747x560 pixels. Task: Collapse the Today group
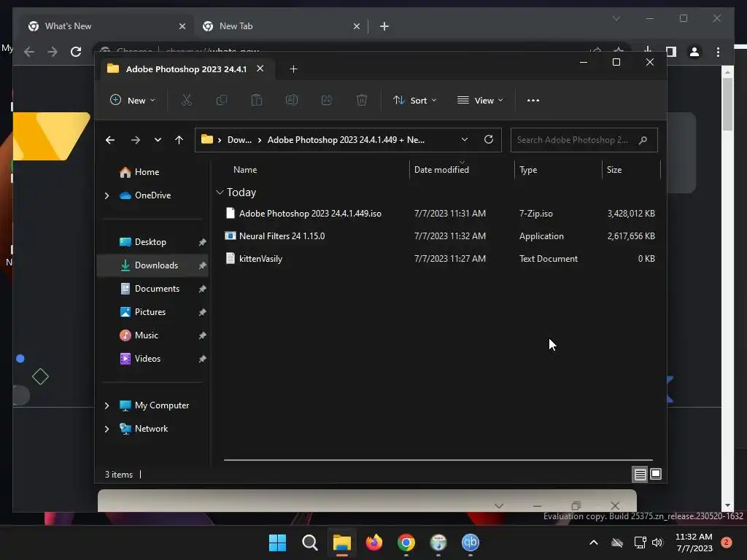(x=220, y=192)
